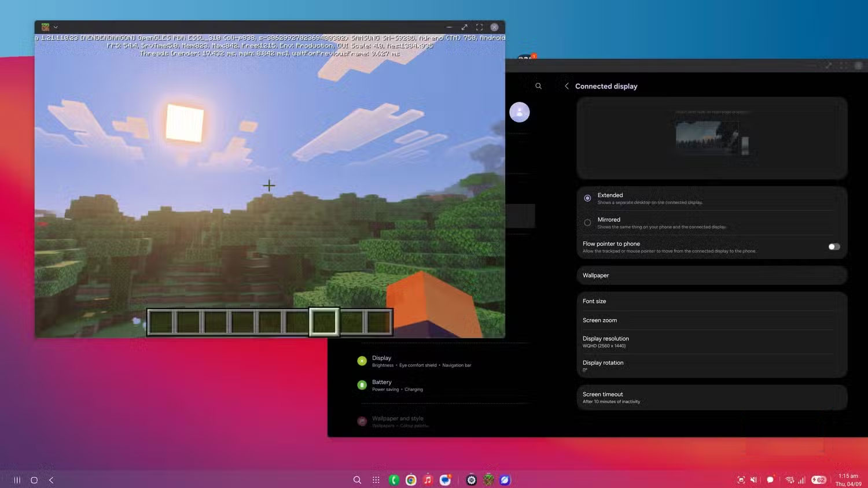Open Samsung Internet from the taskbar
The height and width of the screenshot is (488, 868).
pyautogui.click(x=505, y=480)
